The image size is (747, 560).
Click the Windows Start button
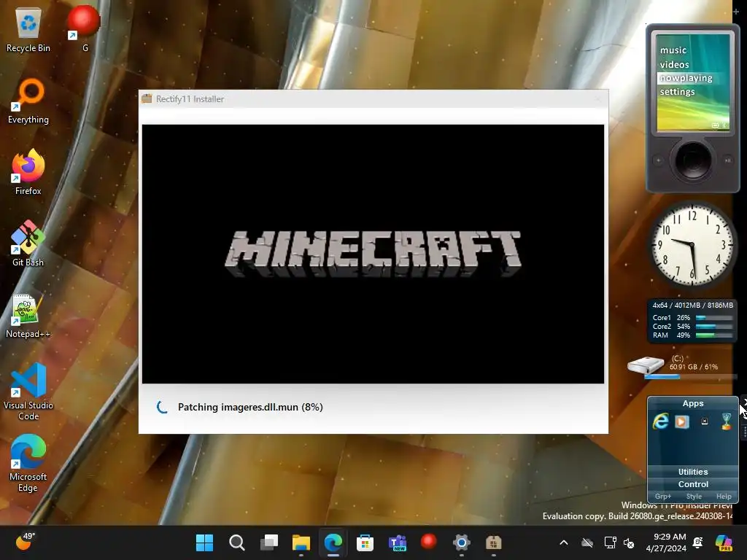coord(205,542)
